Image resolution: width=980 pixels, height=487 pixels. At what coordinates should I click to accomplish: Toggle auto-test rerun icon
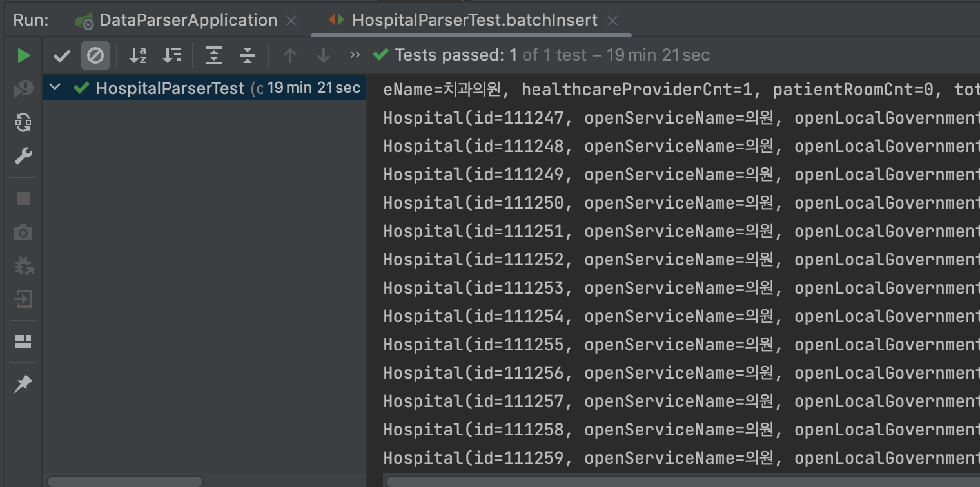23,122
